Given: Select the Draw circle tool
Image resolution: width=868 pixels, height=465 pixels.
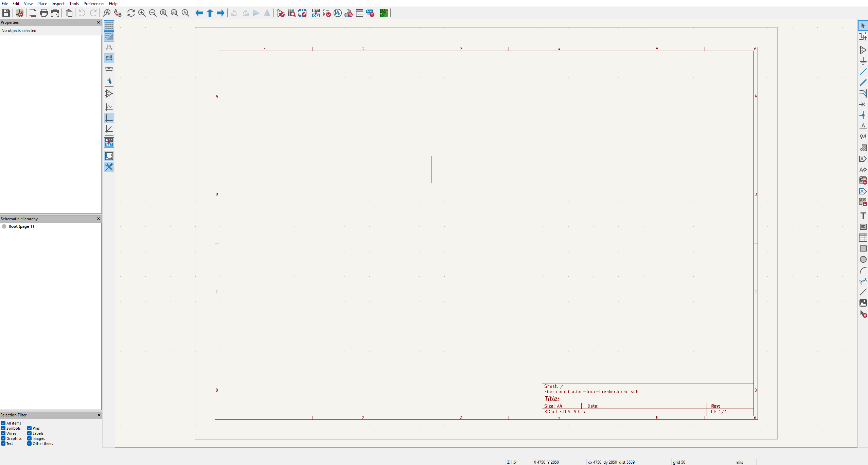Looking at the screenshot, I should 863,259.
